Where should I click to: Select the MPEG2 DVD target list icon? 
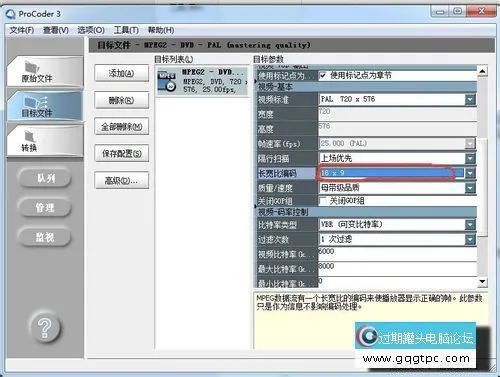(x=167, y=81)
